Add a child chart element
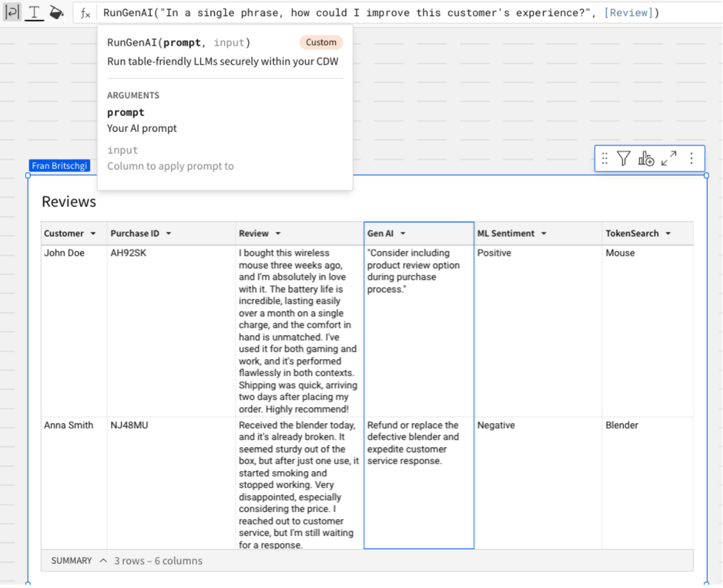723x588 pixels. 646,159
